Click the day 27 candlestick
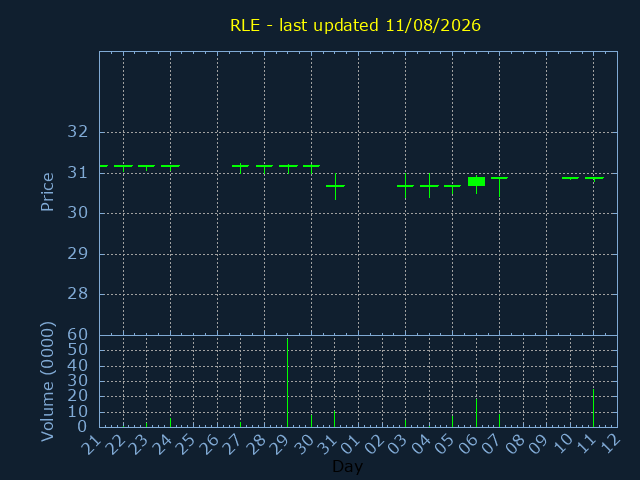 240,168
